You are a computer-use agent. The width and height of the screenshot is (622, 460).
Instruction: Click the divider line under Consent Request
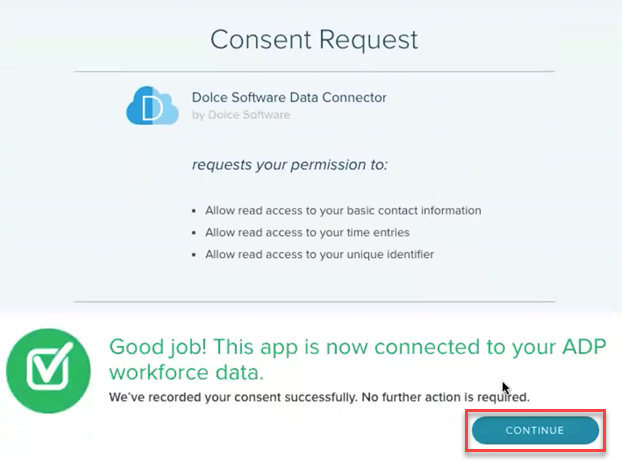314,71
